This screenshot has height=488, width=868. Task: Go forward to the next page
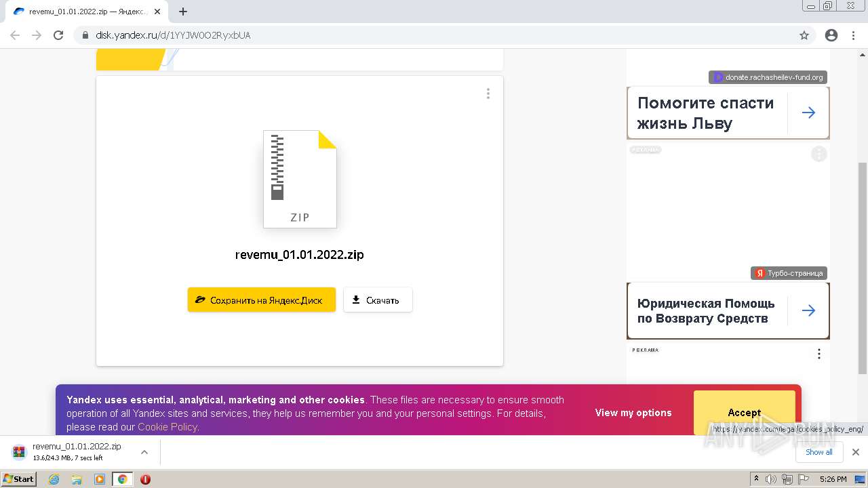(x=37, y=35)
